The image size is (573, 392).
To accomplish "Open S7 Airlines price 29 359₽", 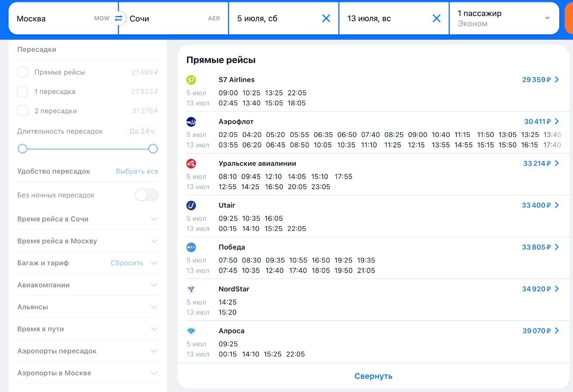I will (x=536, y=79).
